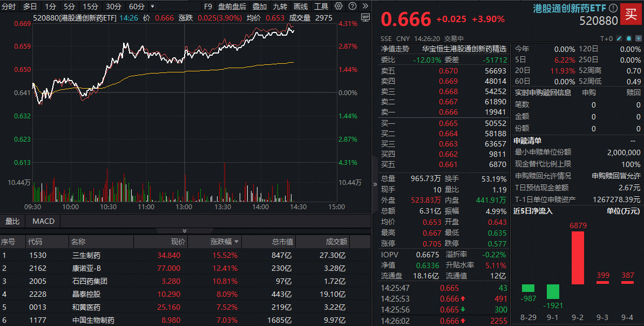Sort list by 涨跌幅 column arrow
The height and width of the screenshot is (326, 644).
click(x=236, y=242)
